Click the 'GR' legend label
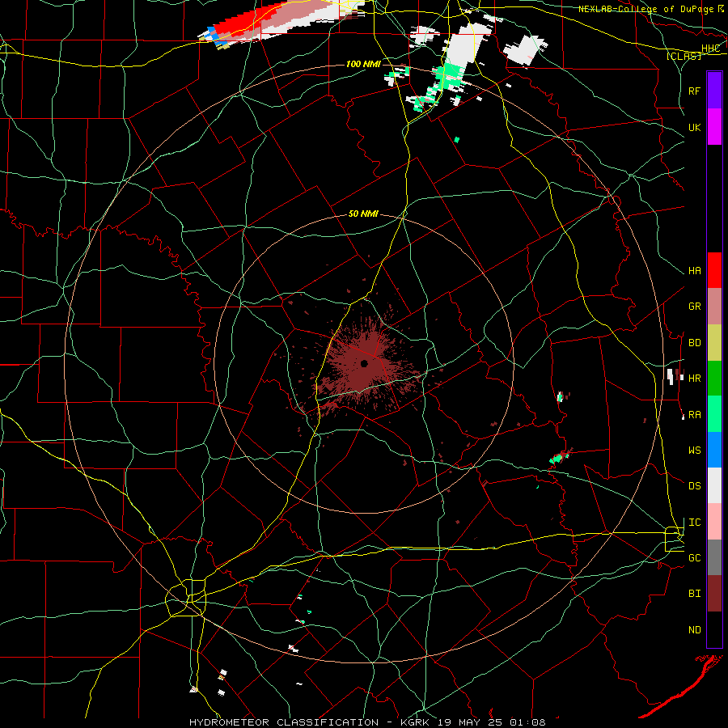Viewport: 728px width, 728px height. tap(694, 307)
